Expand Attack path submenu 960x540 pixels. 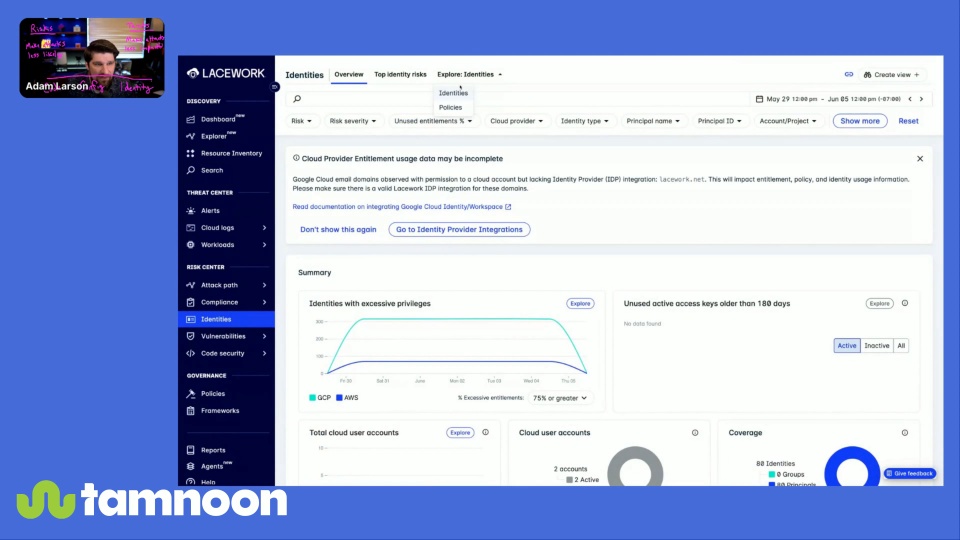pyautogui.click(x=264, y=285)
